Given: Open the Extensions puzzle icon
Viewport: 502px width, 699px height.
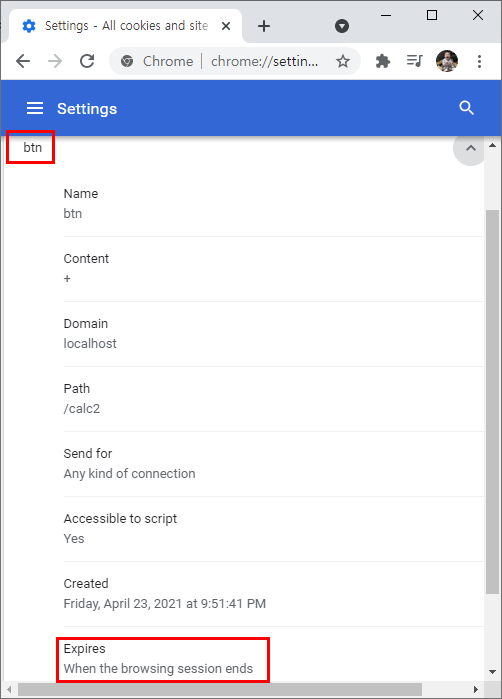Looking at the screenshot, I should click(383, 61).
